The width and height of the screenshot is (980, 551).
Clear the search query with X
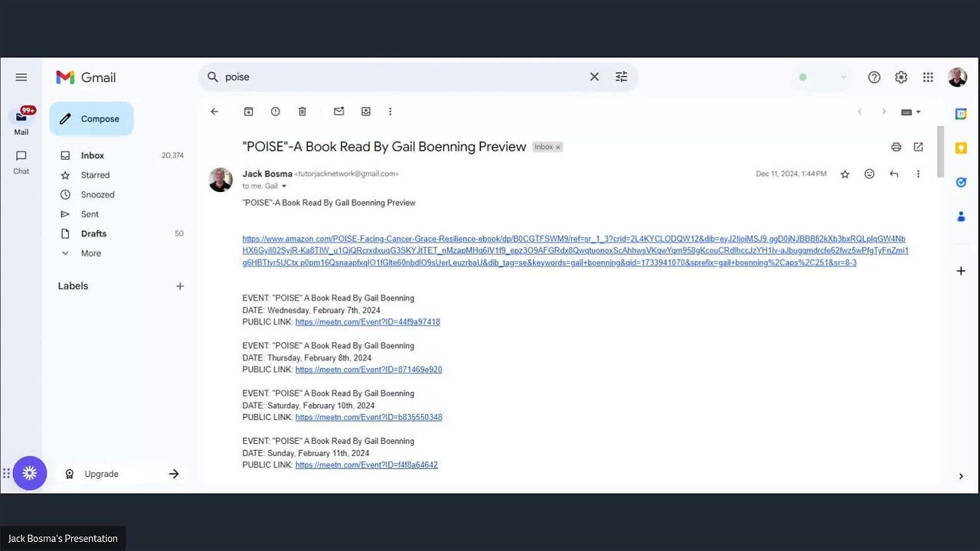click(x=594, y=77)
